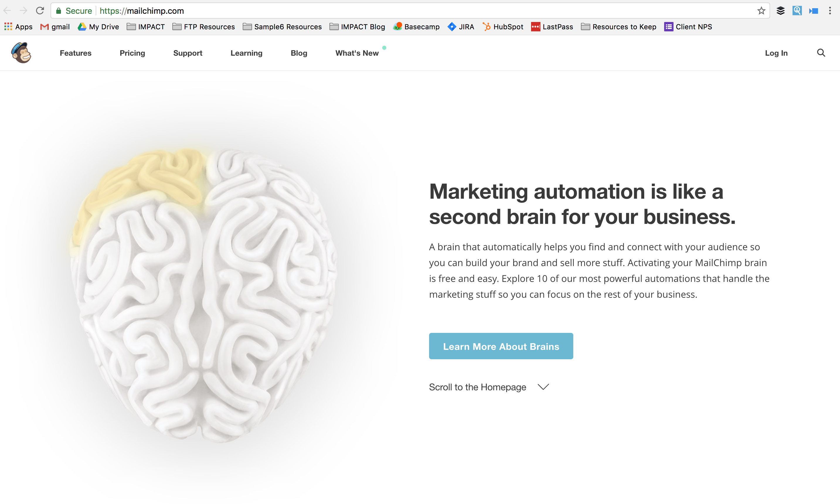Screen dimensions: 840x504
Task: Open the LastPass bookmark
Action: (x=552, y=26)
